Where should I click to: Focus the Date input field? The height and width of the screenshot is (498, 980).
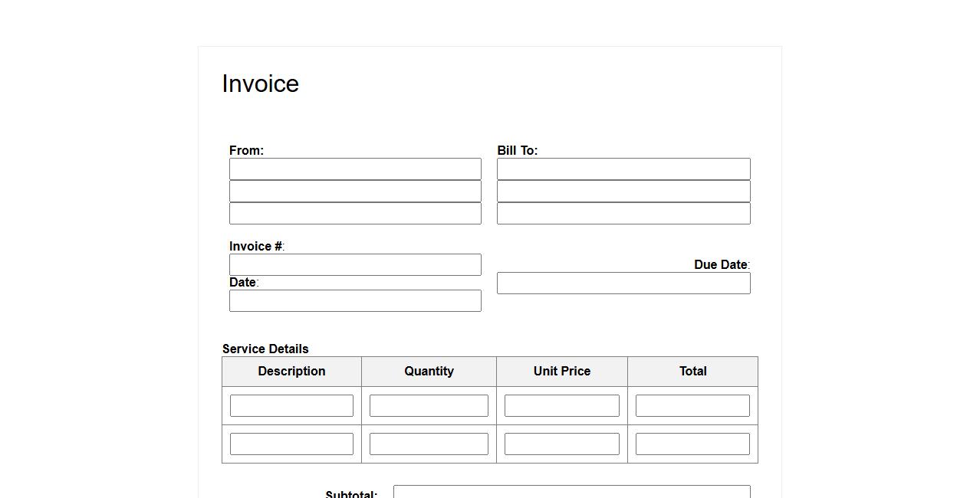(355, 300)
